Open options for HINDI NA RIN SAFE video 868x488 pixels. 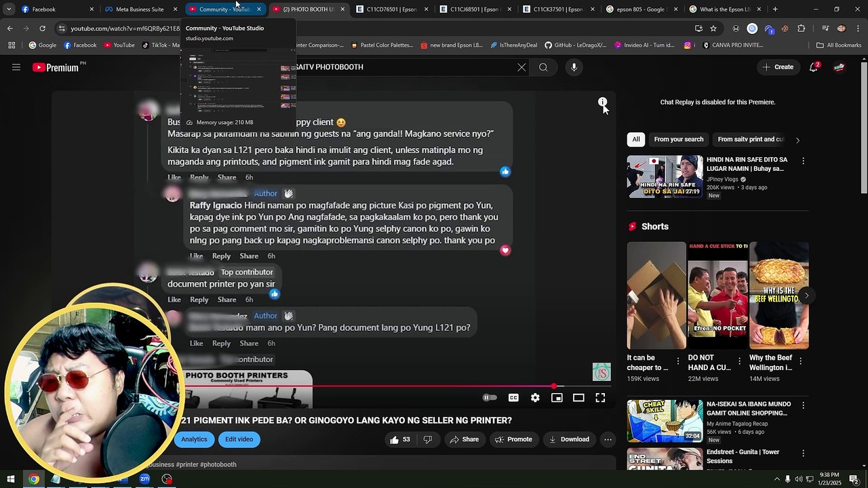tap(803, 161)
